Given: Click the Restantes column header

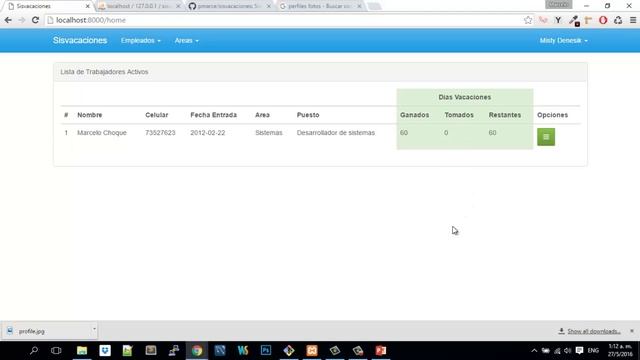Looking at the screenshot, I should click(504, 115).
